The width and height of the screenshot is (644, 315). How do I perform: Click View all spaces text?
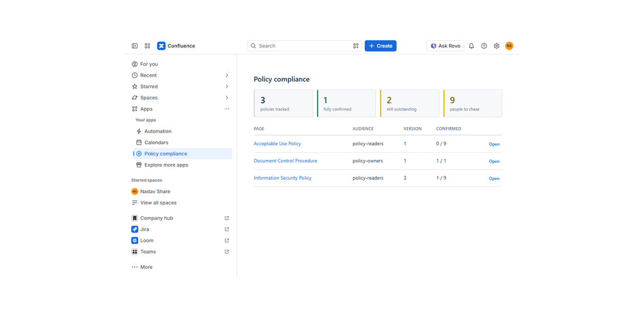coord(159,203)
